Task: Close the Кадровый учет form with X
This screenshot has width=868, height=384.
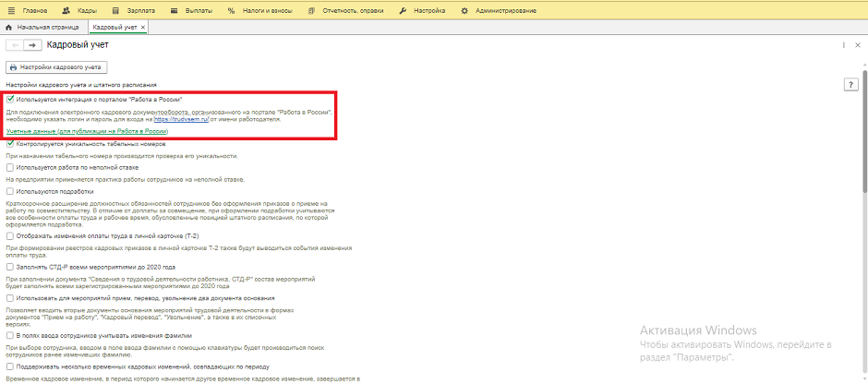Action: coord(859,45)
